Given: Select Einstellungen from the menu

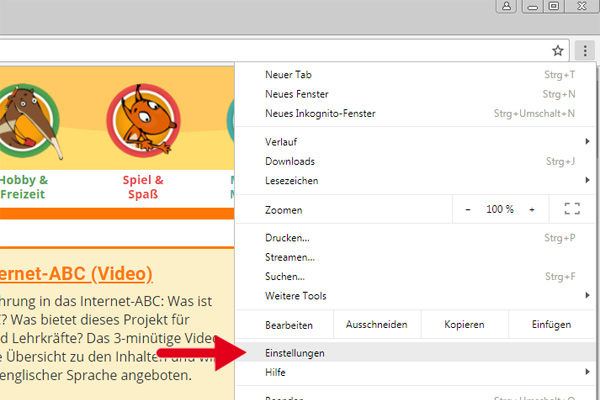Looking at the screenshot, I should point(295,353).
